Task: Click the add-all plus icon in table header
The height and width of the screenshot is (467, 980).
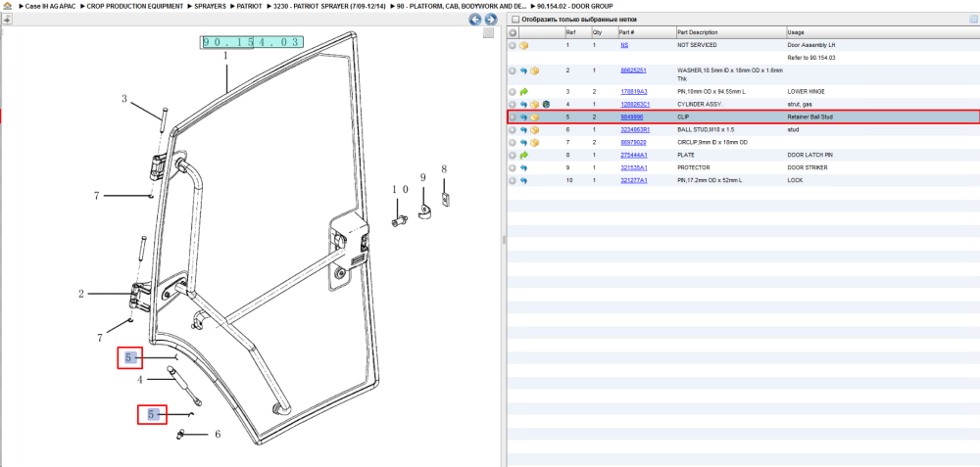Action: (x=513, y=32)
